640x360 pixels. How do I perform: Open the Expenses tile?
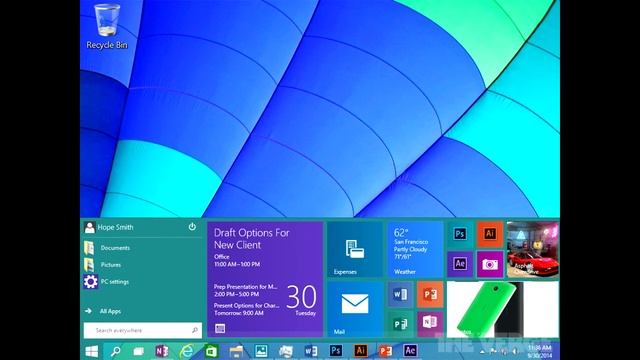pos(355,250)
